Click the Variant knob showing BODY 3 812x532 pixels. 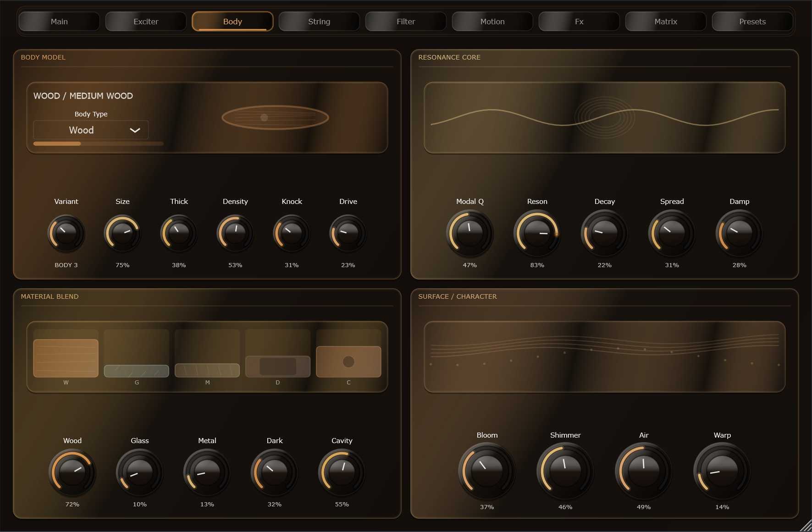[x=66, y=233]
